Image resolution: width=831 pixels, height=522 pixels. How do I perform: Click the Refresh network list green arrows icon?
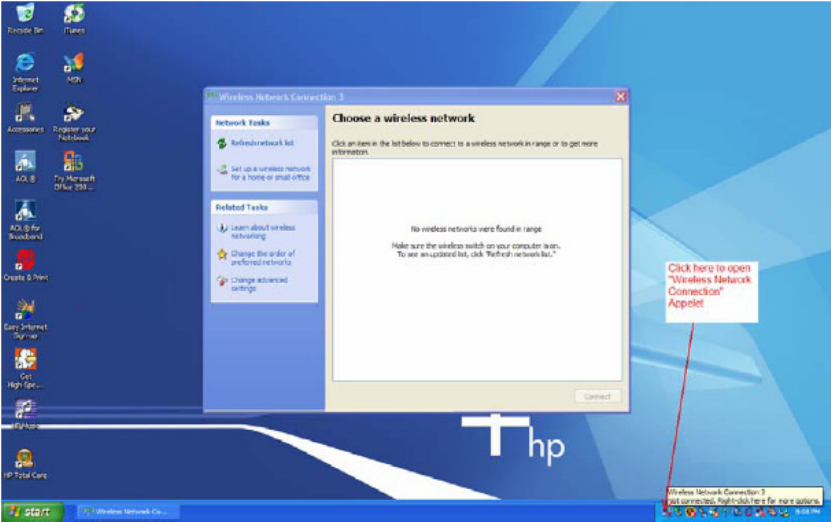pyautogui.click(x=222, y=143)
